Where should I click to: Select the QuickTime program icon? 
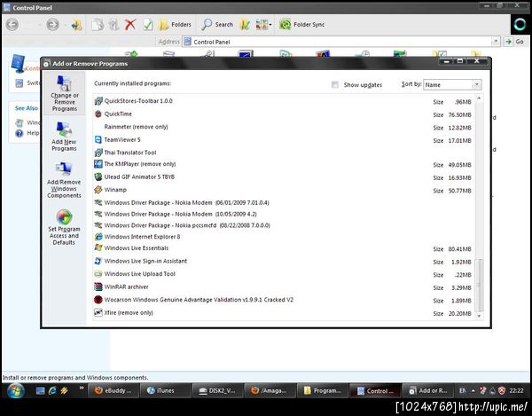[98, 114]
